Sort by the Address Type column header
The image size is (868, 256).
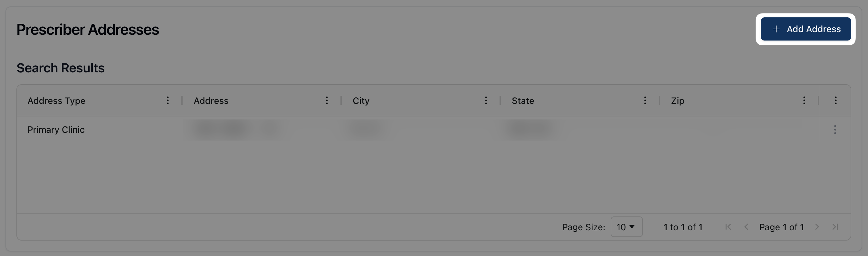click(57, 101)
